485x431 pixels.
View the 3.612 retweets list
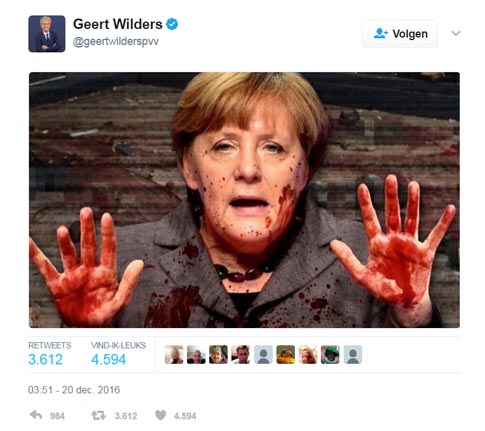click(x=50, y=354)
